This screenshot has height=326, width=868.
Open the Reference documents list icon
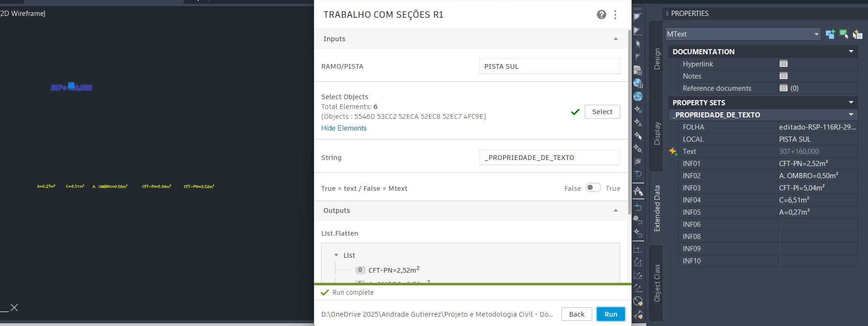[784, 88]
